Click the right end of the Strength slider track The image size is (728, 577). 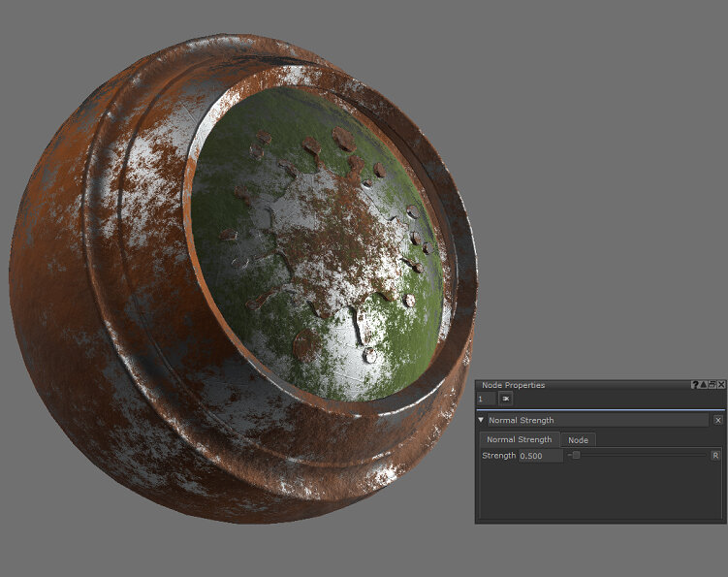[704, 455]
